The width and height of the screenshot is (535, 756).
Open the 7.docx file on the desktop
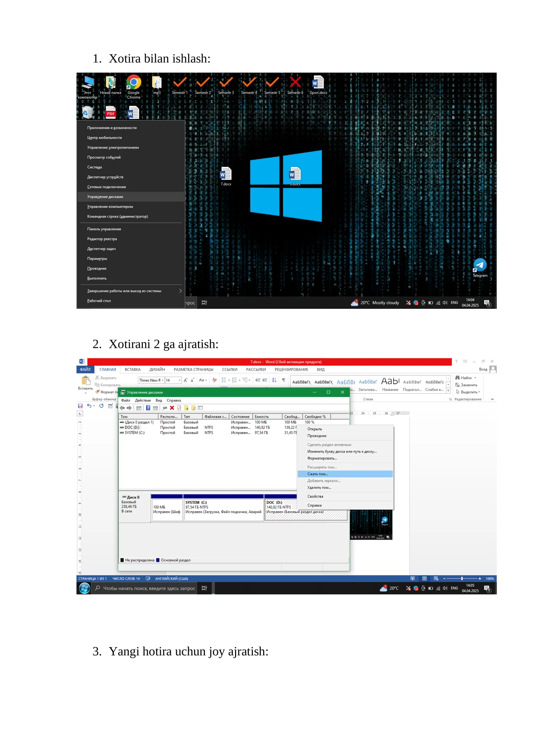click(x=226, y=176)
